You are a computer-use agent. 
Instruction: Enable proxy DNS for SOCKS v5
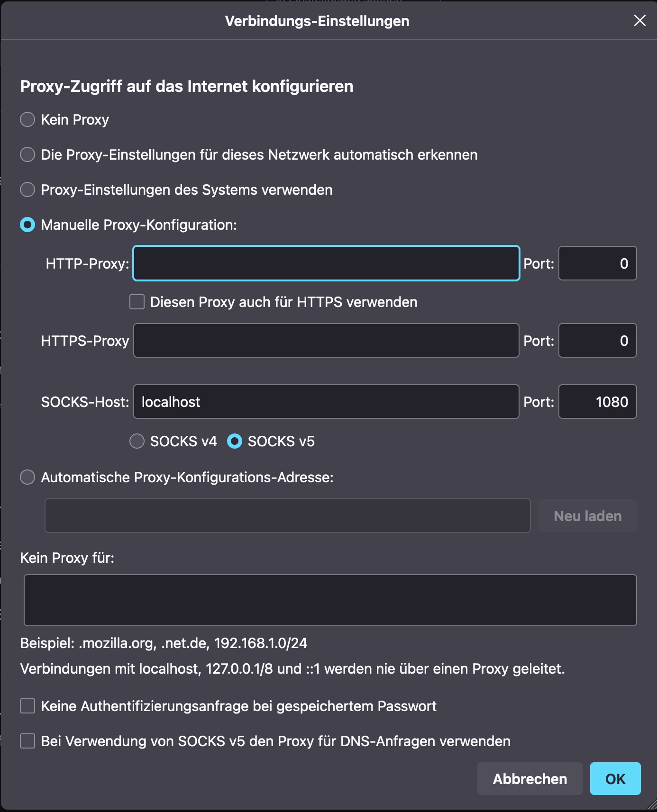point(27,741)
